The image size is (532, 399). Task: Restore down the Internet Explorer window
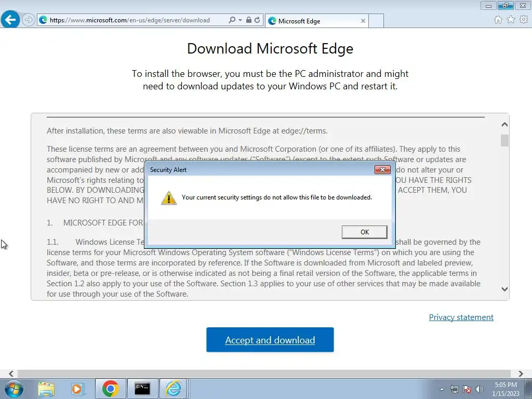click(506, 5)
